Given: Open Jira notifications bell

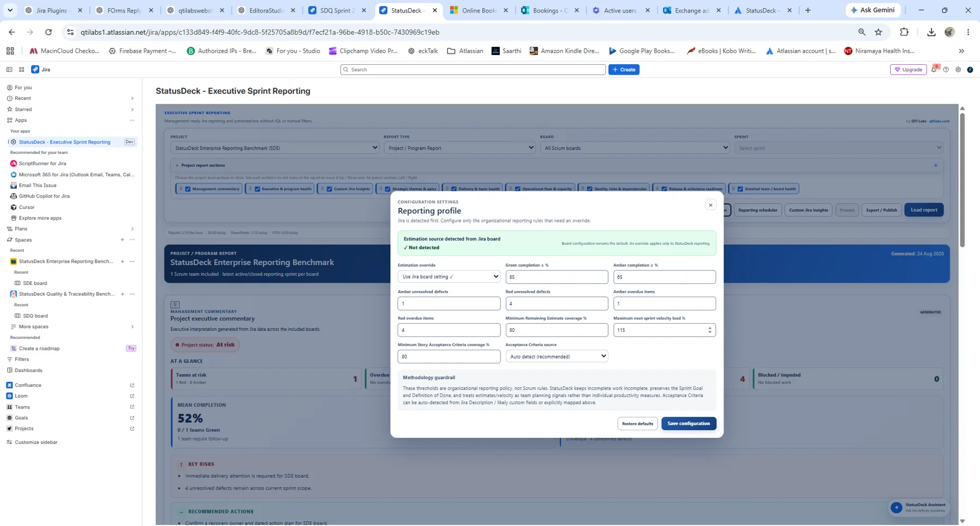Looking at the screenshot, I should tap(934, 69).
